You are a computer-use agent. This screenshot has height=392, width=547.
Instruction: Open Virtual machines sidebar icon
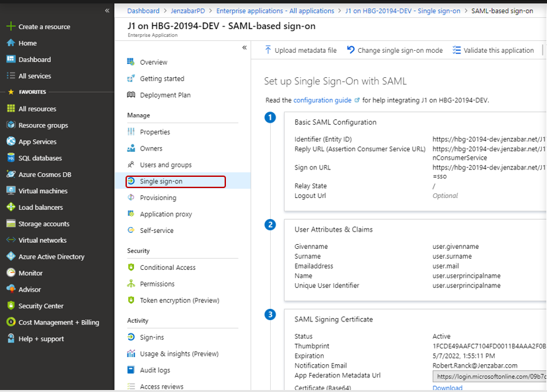[x=11, y=191]
